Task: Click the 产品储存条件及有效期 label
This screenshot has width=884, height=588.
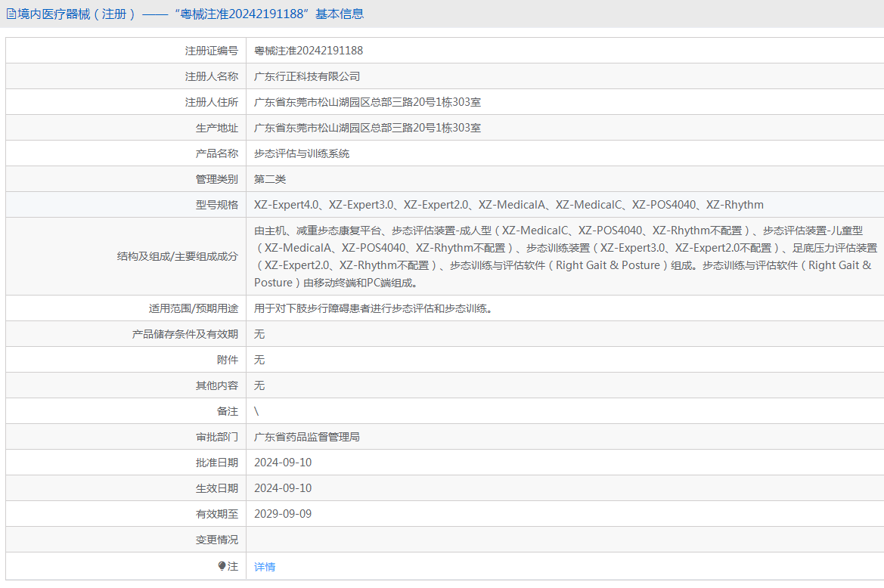Action: click(x=185, y=334)
